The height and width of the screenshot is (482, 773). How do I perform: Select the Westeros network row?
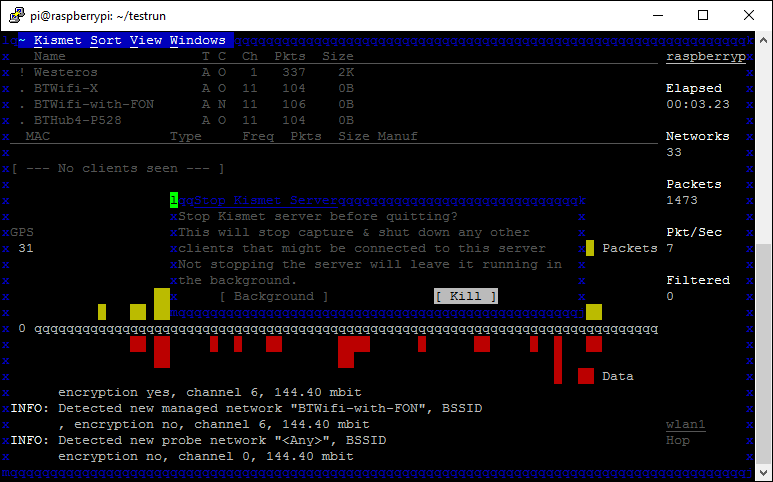coord(65,73)
